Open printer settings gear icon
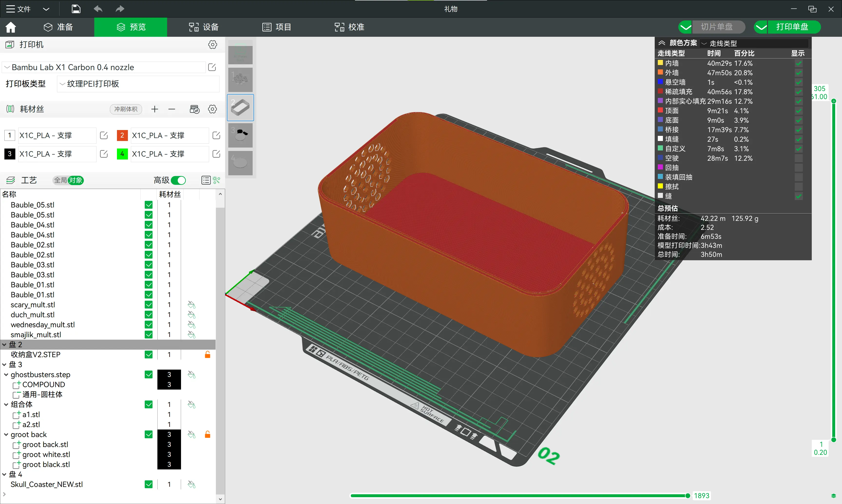 (x=212, y=45)
